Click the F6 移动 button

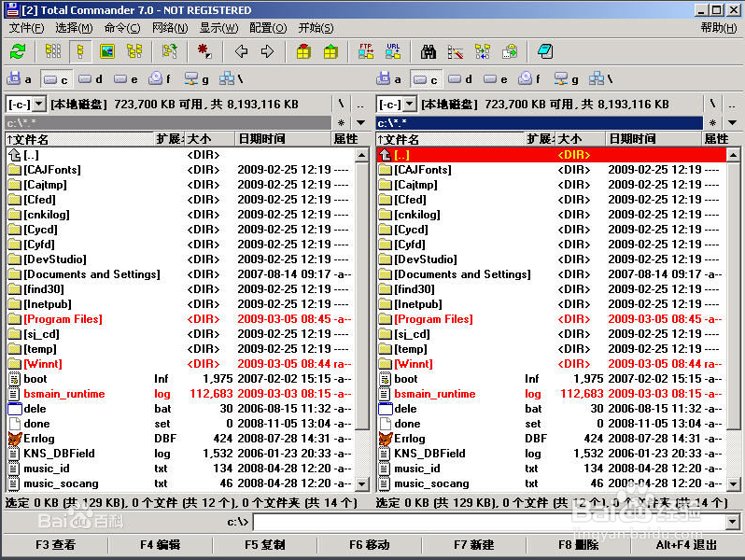369,545
